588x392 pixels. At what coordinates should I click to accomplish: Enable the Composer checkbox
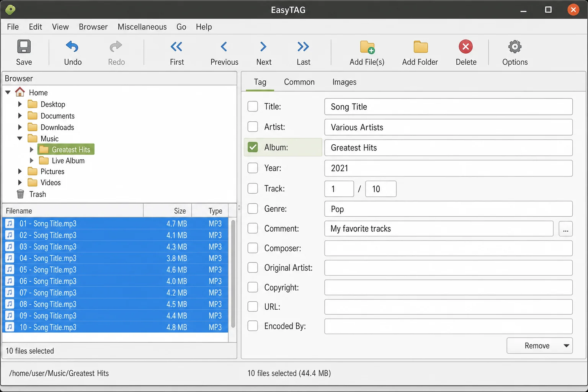click(253, 248)
